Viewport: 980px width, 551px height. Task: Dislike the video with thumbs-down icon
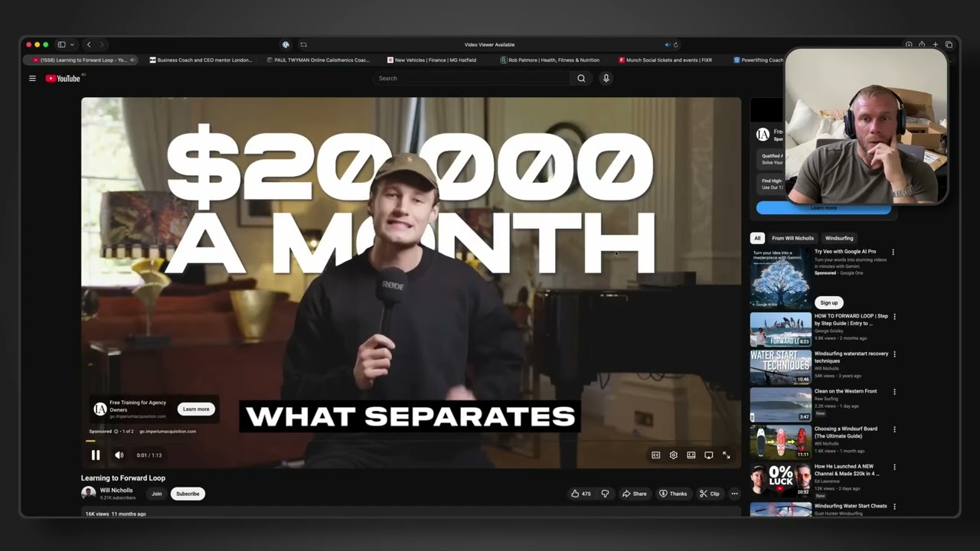coord(605,494)
